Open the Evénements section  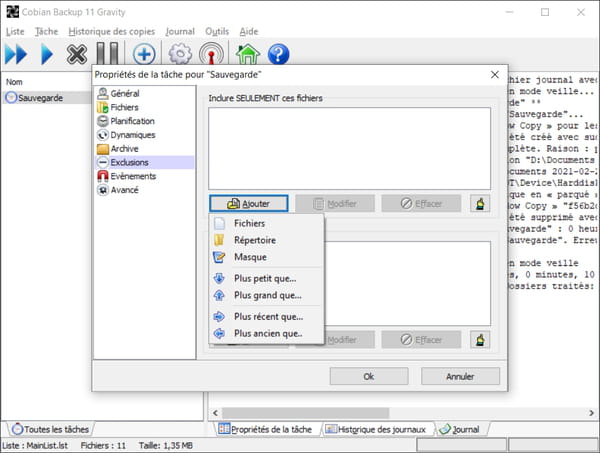click(x=145, y=176)
